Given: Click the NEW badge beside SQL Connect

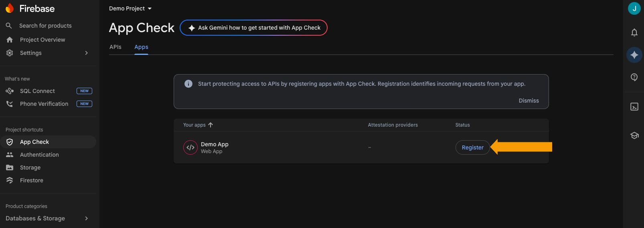Looking at the screenshot, I should point(84,91).
